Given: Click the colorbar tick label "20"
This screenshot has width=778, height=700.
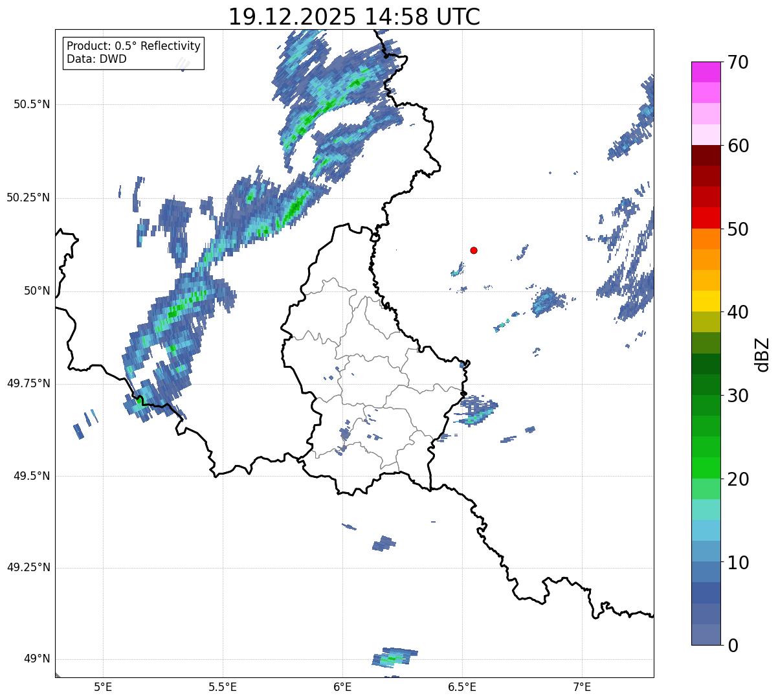Looking at the screenshot, I should click(x=739, y=479).
